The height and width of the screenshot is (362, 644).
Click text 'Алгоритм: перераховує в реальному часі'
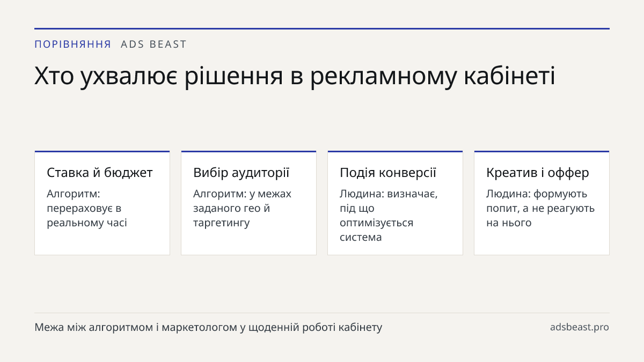[x=87, y=208]
